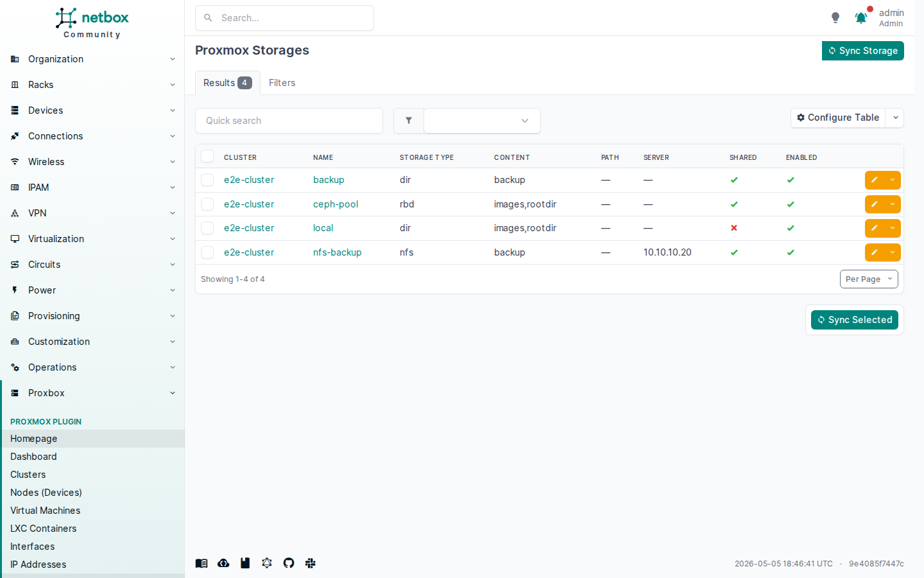Click the IPAM menu icon

pos(15,188)
